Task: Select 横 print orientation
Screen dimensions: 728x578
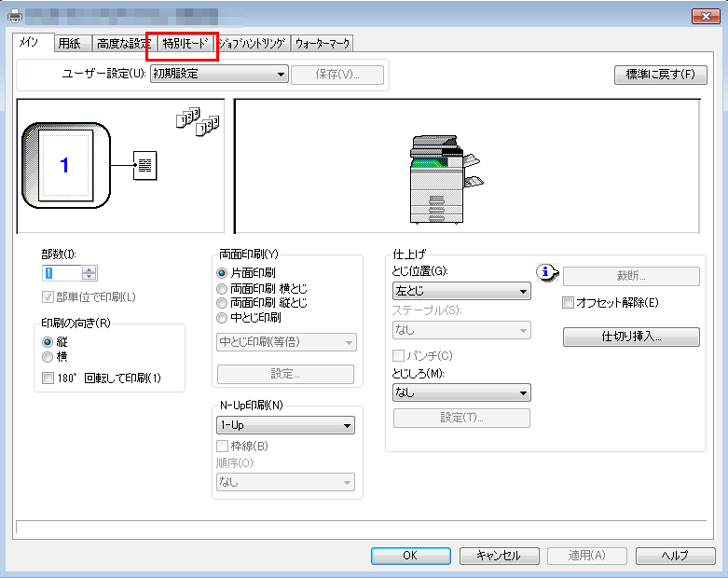Action: click(48, 356)
